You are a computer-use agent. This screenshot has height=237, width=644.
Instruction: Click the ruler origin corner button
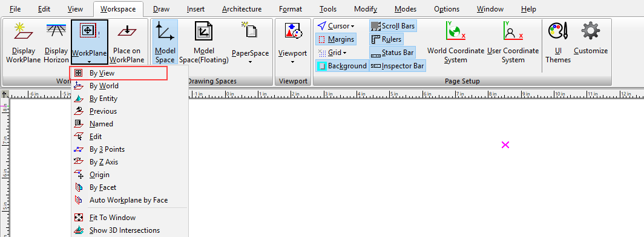(4, 94)
